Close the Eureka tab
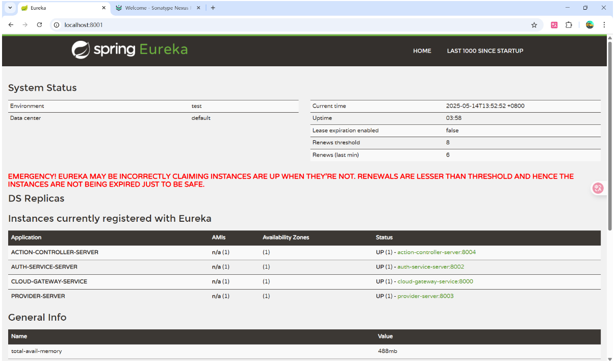Viewport: 615px width, 364px height. tap(104, 8)
